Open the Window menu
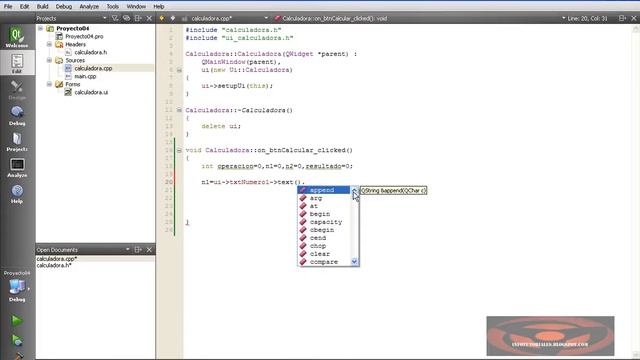640x360 pixels. 136,7
